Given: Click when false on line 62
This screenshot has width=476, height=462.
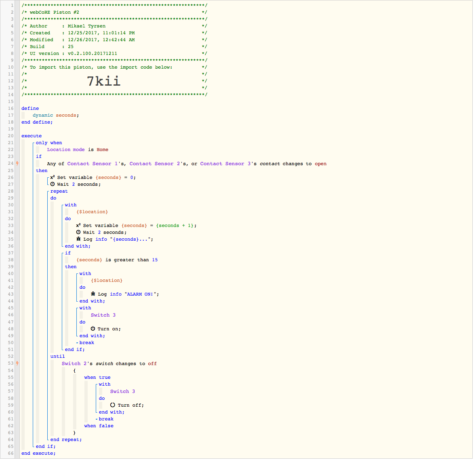Looking at the screenshot, I should pos(99,426).
